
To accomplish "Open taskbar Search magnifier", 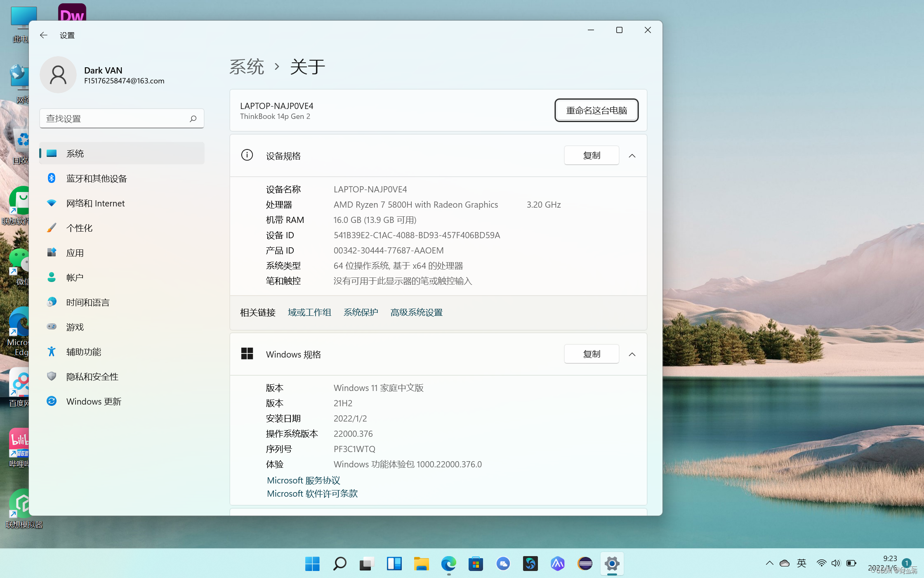I will [x=339, y=564].
